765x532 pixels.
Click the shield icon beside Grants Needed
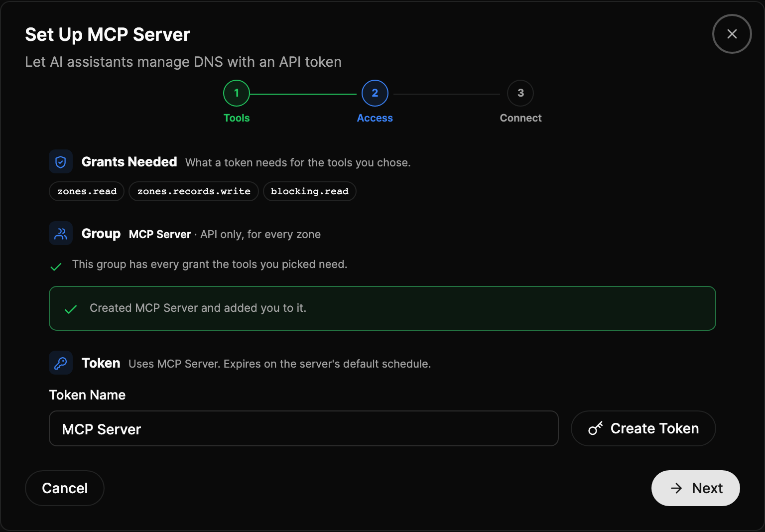click(x=61, y=162)
